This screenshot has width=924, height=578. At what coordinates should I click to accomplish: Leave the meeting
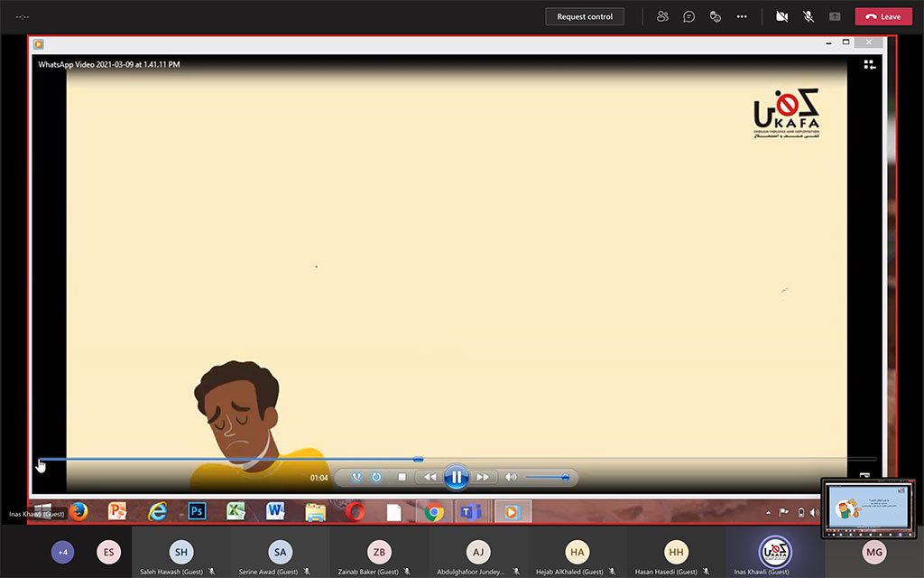(882, 16)
